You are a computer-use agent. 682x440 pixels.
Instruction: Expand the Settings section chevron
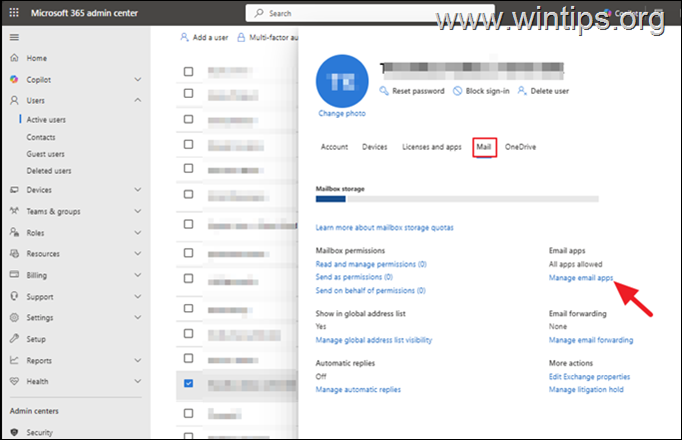click(x=138, y=317)
